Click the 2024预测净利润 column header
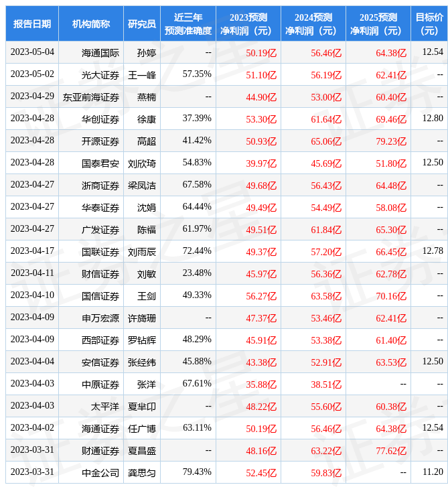448x489 pixels. (x=313, y=23)
